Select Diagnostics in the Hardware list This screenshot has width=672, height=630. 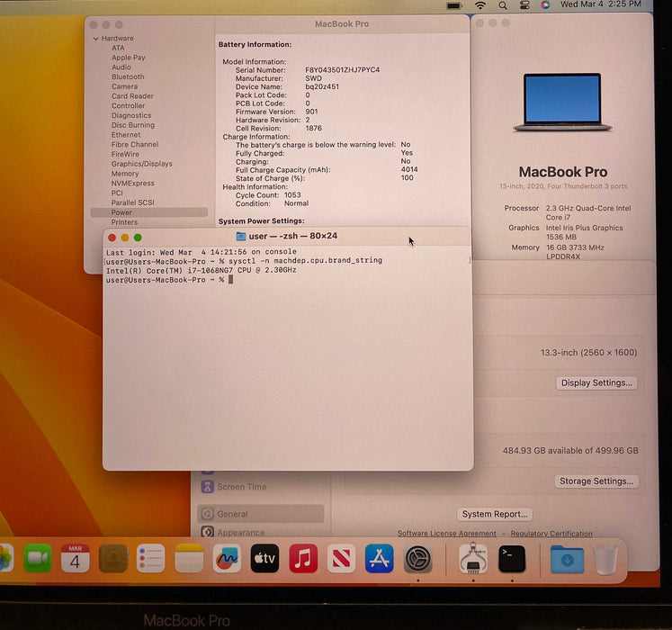pyautogui.click(x=131, y=115)
